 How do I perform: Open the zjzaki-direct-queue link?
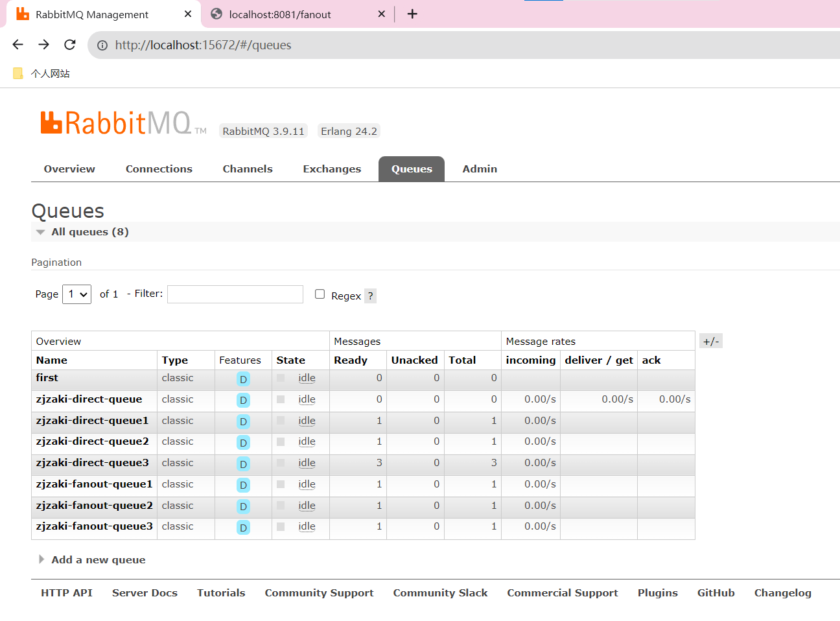point(89,399)
